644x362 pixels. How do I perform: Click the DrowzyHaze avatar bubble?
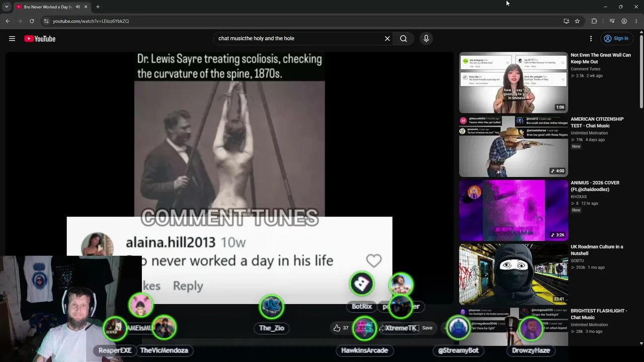point(531,328)
